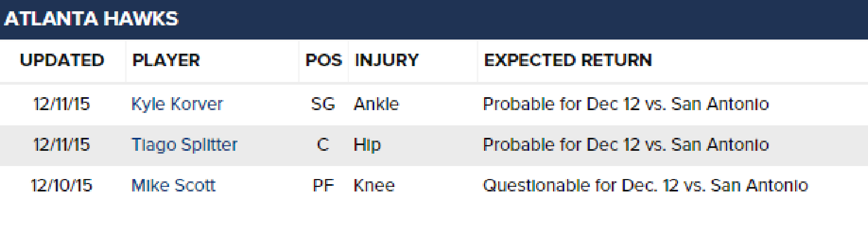Click the 12/10/15 updated date cell
868x231 pixels.
pos(62,186)
